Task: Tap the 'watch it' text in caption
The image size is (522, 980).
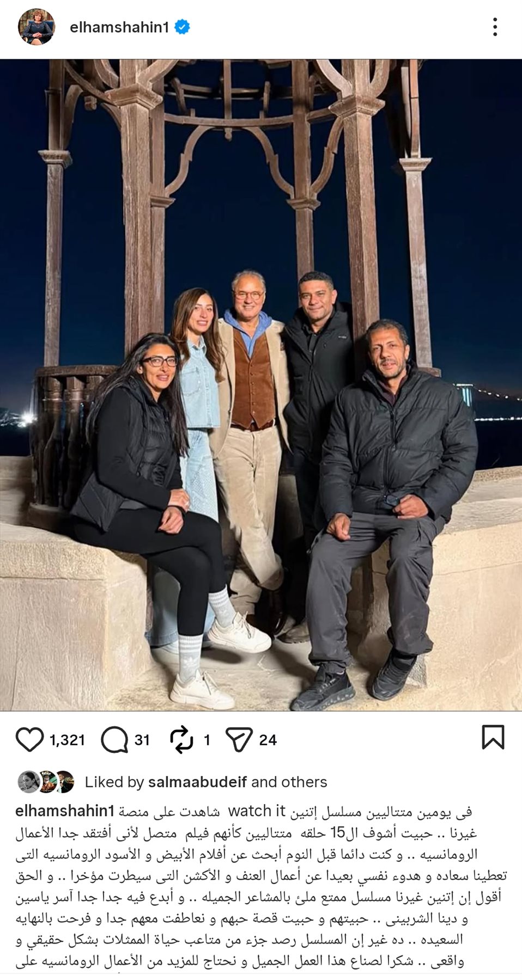Action: pyautogui.click(x=257, y=811)
